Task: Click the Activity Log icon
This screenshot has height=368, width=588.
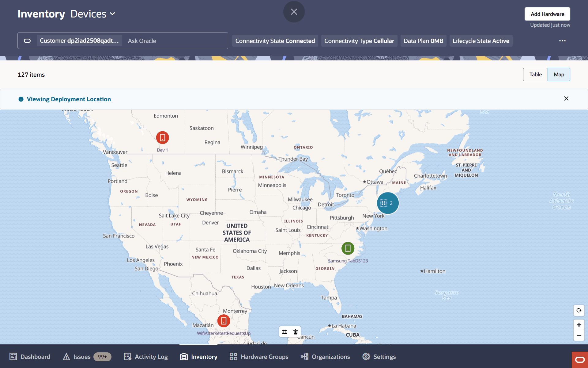Action: coord(127,356)
